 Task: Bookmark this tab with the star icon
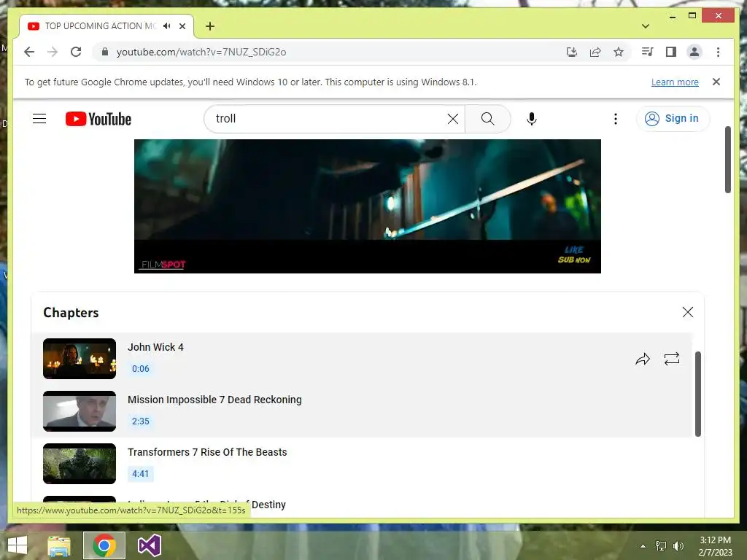tap(619, 52)
